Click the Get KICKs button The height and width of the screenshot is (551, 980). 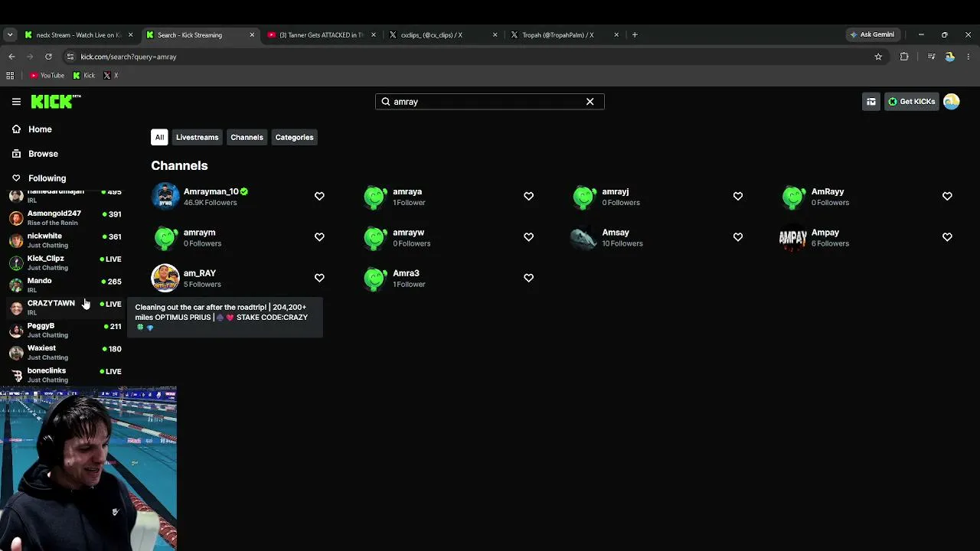click(x=911, y=102)
